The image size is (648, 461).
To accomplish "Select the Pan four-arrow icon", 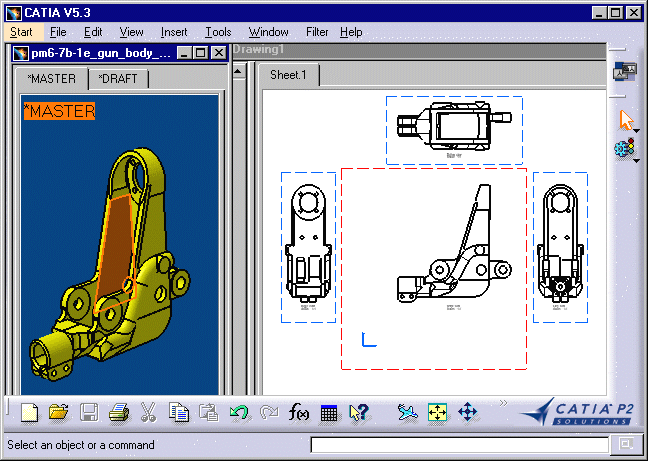I will click(x=467, y=412).
